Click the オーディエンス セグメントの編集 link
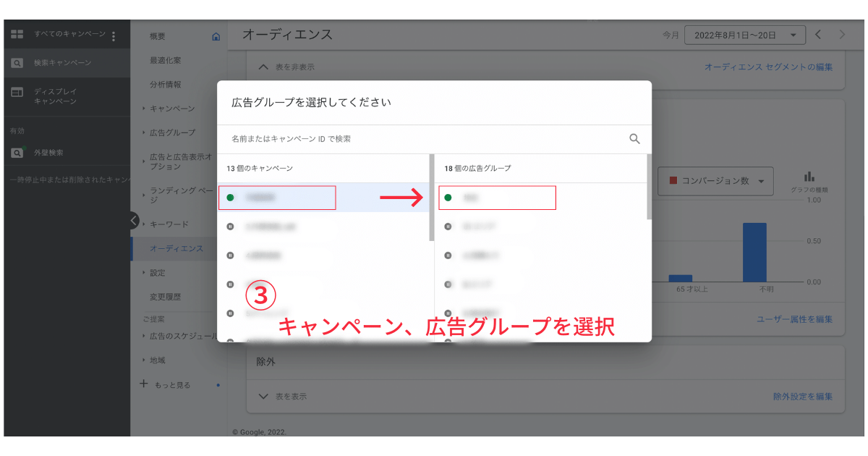This screenshot has height=456, width=868. 768,67
